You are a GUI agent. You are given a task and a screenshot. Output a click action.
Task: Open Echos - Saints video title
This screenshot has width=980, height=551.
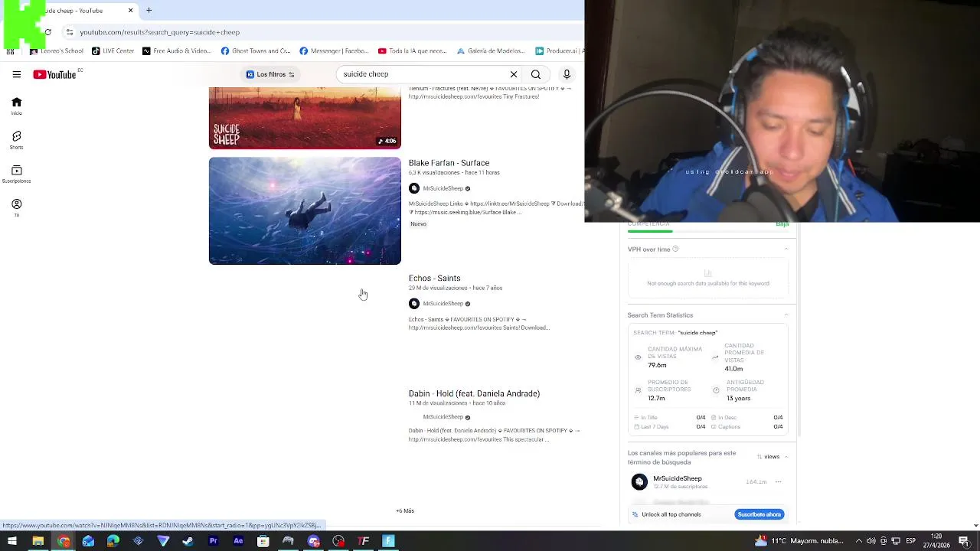(x=434, y=279)
